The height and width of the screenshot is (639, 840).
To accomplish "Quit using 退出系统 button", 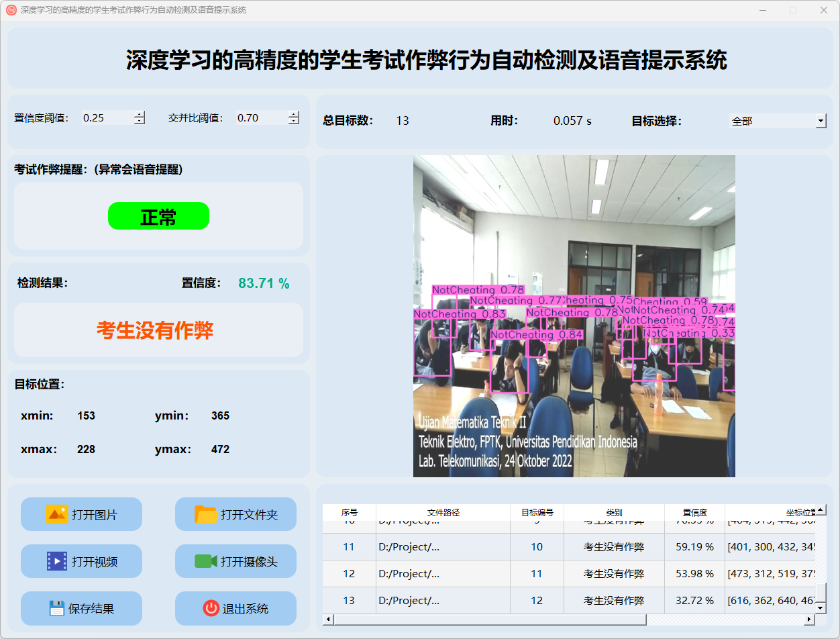I will click(x=235, y=608).
